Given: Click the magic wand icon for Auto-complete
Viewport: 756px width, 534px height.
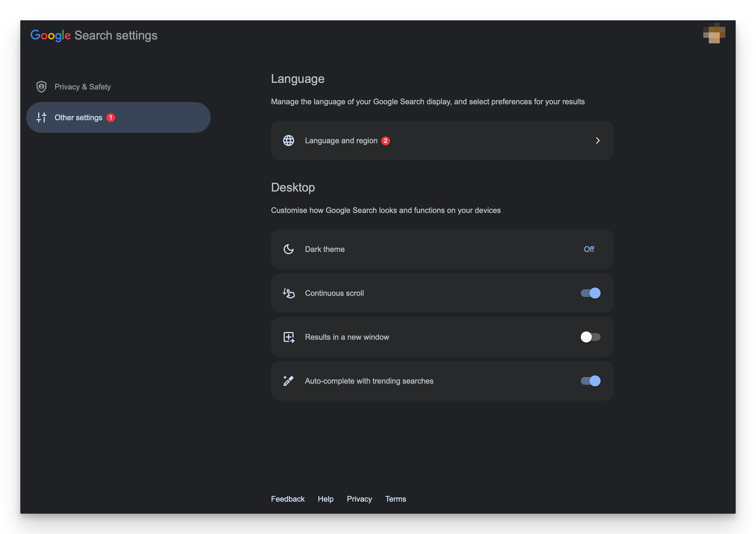Looking at the screenshot, I should (289, 381).
